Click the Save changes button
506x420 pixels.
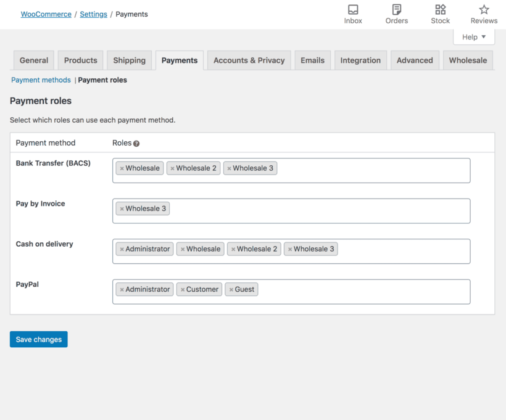38,339
